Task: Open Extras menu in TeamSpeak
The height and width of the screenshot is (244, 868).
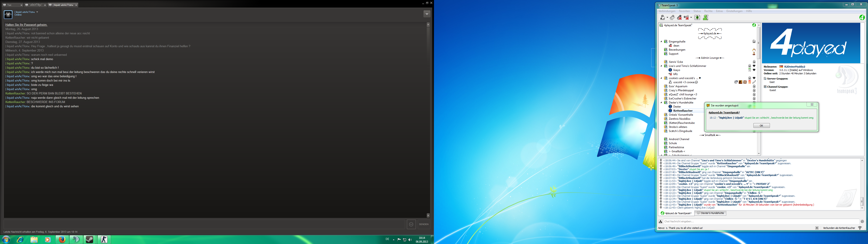Action: [719, 11]
